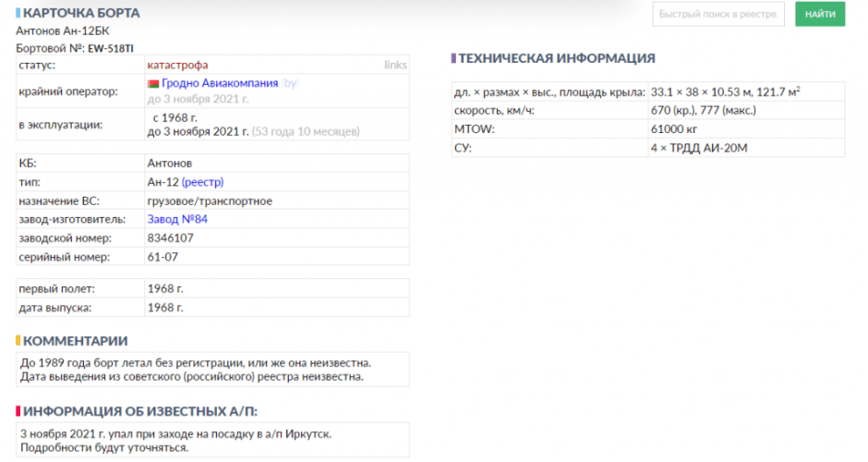Select the engine value 4 × ТРДД АИ-20М
This screenshot has height=462, width=868.
tap(699, 148)
